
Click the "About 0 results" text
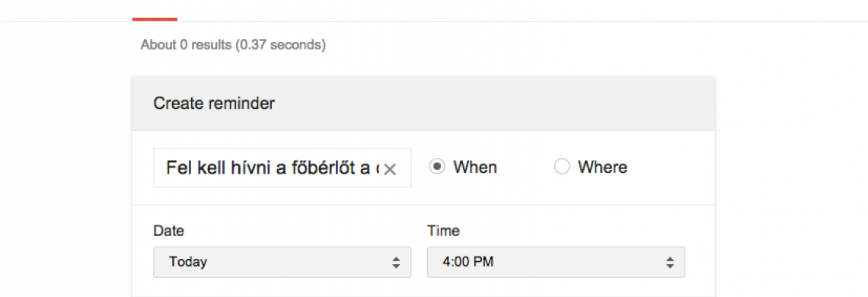pyautogui.click(x=186, y=44)
